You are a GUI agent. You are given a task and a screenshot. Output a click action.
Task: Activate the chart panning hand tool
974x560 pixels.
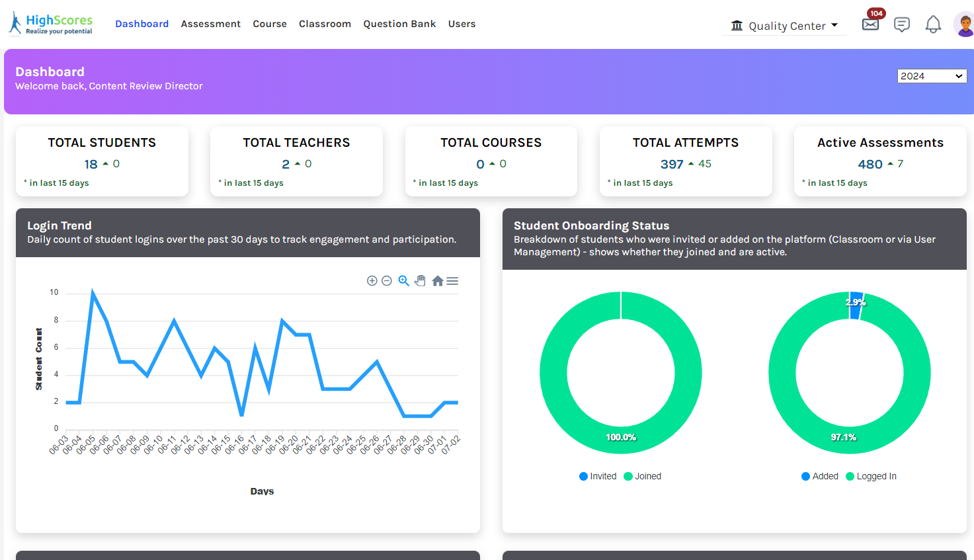click(420, 281)
